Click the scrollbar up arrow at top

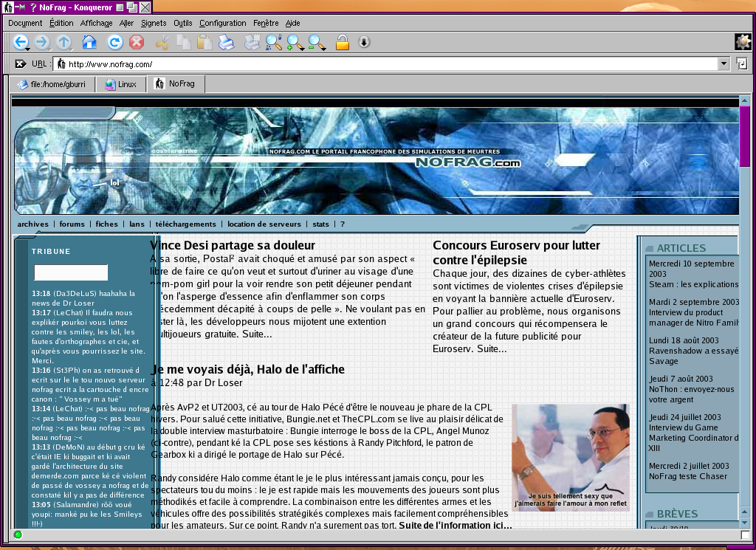745,100
